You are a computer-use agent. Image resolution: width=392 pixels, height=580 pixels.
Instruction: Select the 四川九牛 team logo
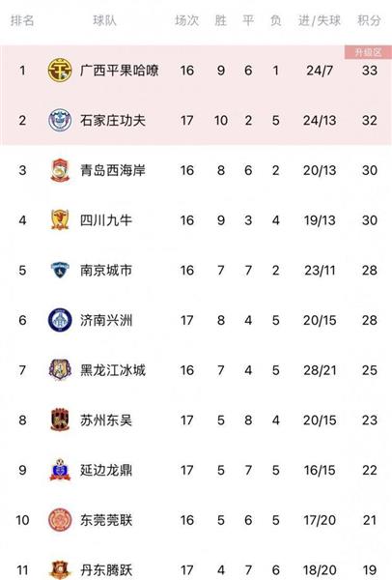pyautogui.click(x=60, y=219)
